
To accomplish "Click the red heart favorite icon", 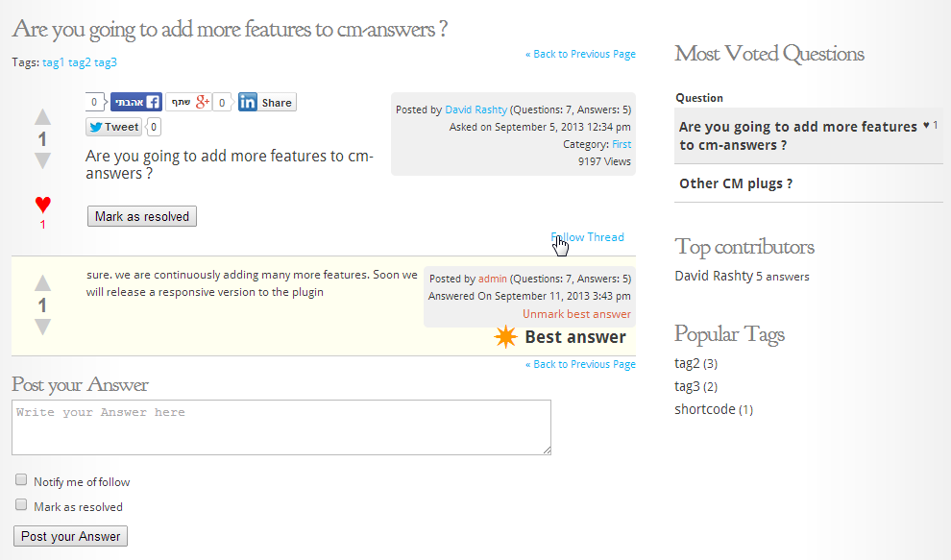I will pos(42,204).
